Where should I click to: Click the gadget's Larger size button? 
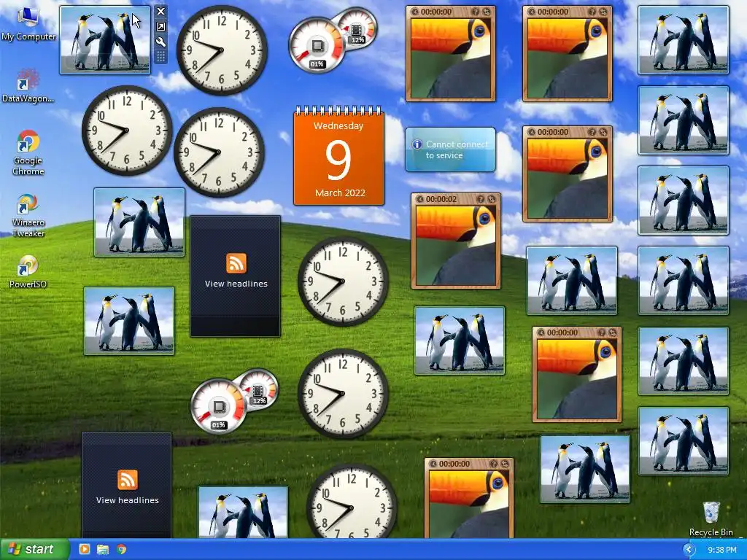[161, 27]
